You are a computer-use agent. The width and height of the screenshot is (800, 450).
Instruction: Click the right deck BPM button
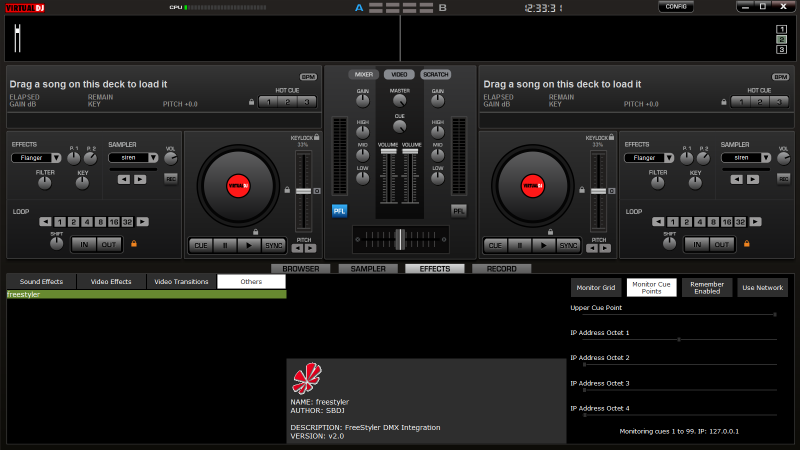click(781, 77)
